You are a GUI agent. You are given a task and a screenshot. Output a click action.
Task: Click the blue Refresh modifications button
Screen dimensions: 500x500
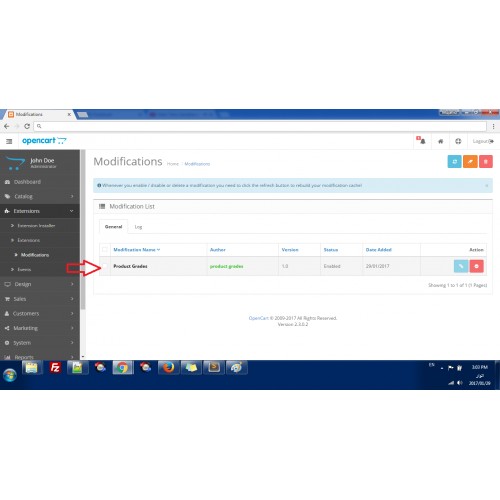pyautogui.click(x=454, y=162)
